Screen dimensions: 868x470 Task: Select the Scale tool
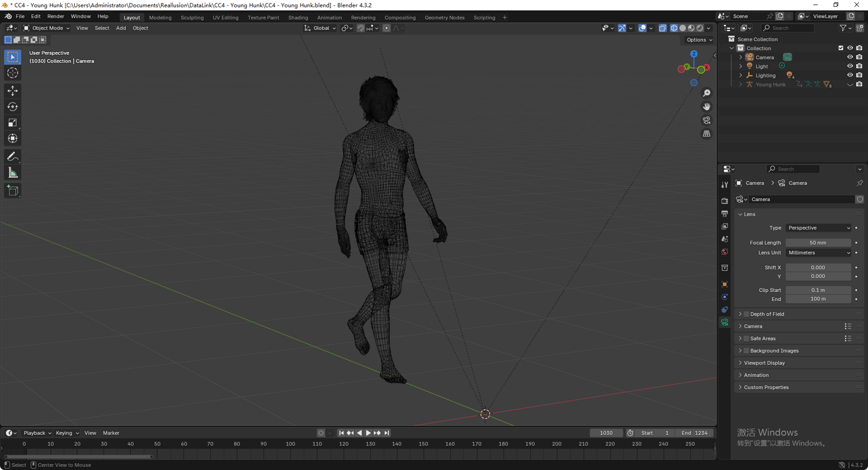click(13, 123)
